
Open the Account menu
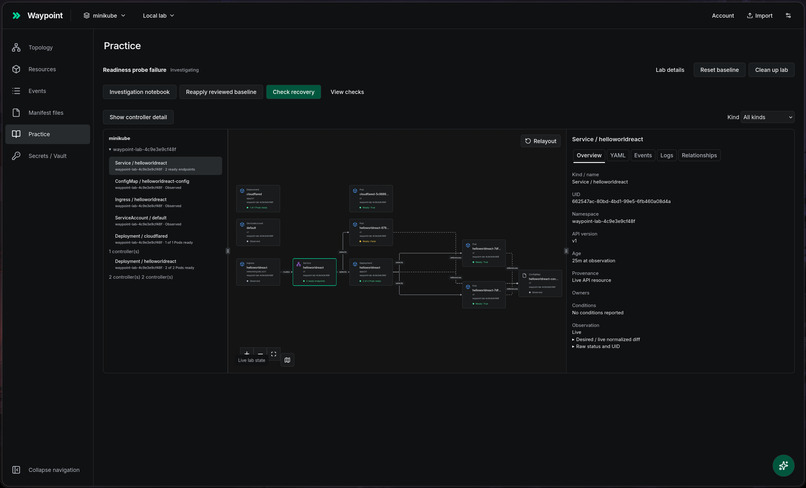pyautogui.click(x=723, y=15)
